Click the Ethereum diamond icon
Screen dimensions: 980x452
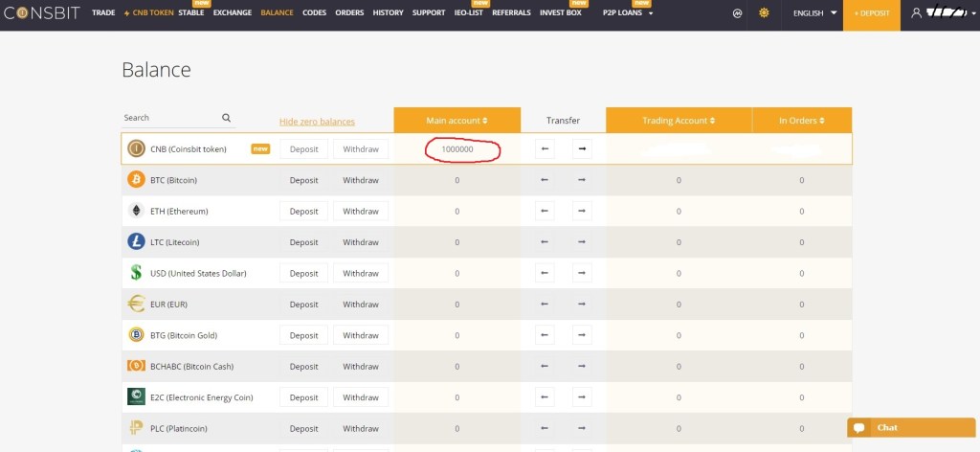pyautogui.click(x=136, y=211)
